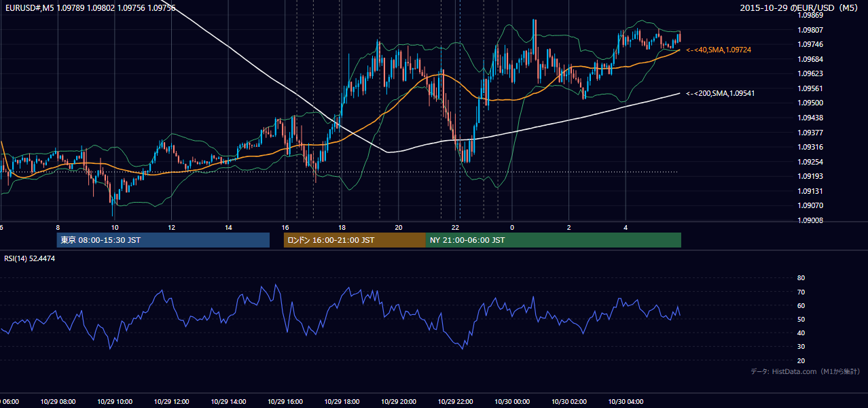The width and height of the screenshot is (868, 408).
Task: Click RSI scale level 50
Action: [801, 320]
